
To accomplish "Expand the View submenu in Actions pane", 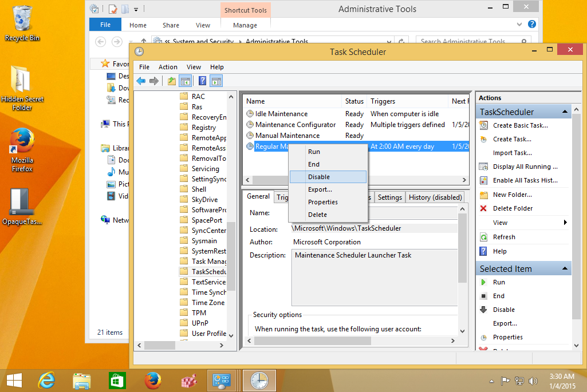I will point(565,223).
